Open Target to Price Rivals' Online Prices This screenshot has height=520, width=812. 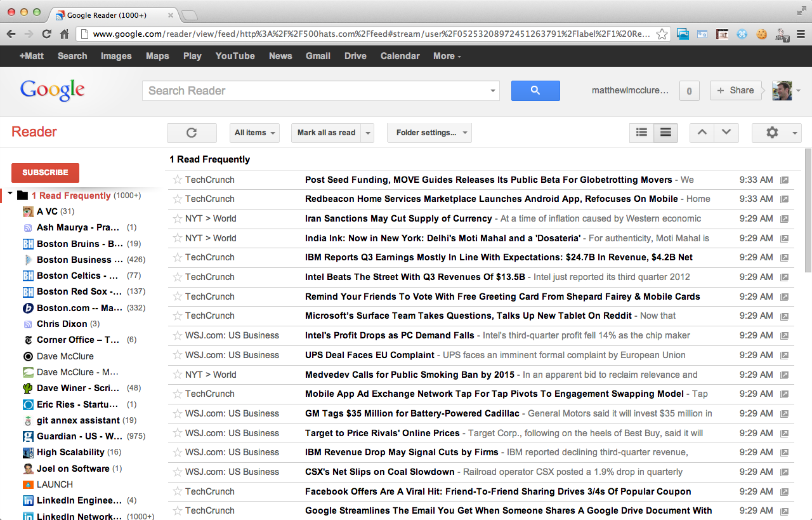383,433
